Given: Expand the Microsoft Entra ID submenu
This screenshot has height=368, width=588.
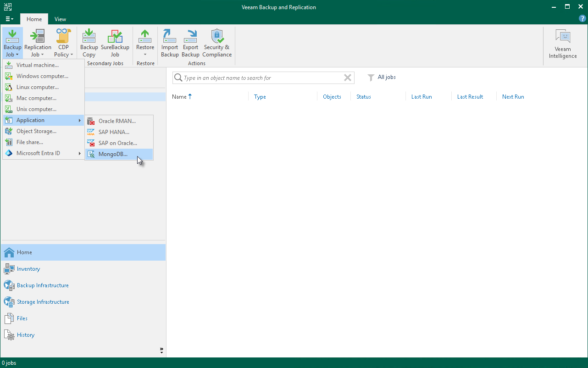Looking at the screenshot, I should (x=44, y=153).
